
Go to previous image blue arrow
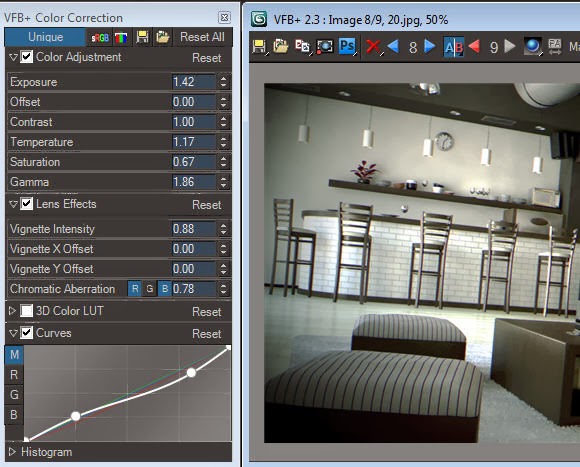(x=393, y=47)
